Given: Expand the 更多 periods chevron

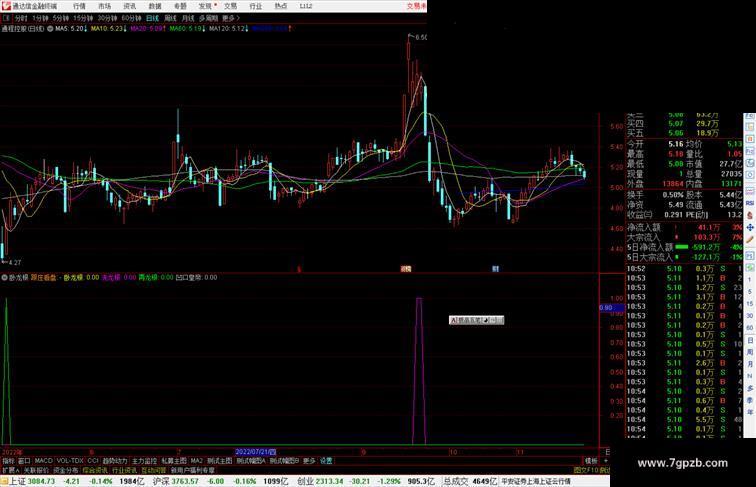Looking at the screenshot, I should (231, 18).
